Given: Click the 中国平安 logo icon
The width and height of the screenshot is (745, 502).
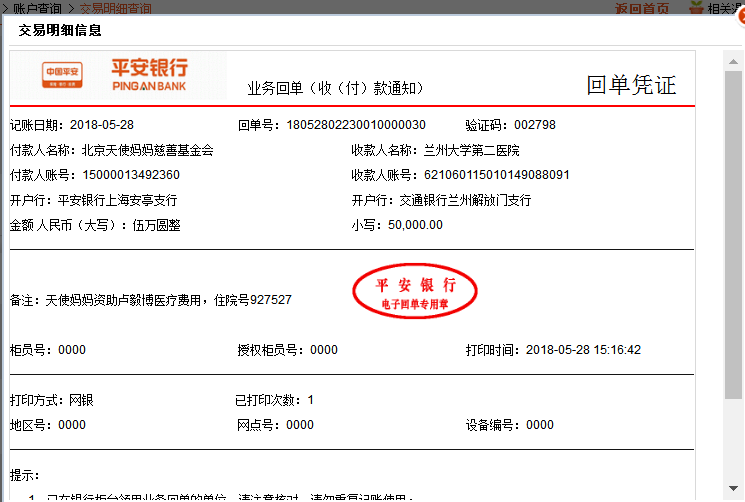Looking at the screenshot, I should (x=62, y=75).
